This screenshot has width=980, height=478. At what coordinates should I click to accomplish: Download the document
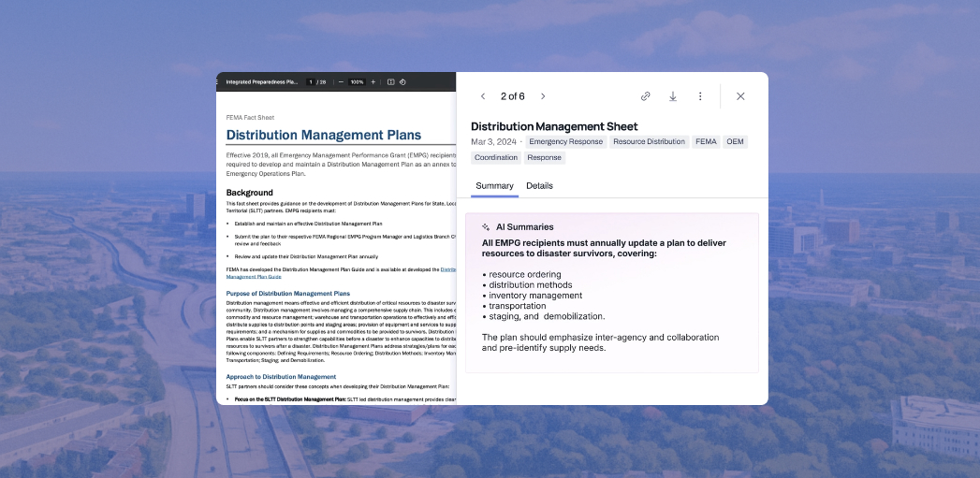(673, 96)
